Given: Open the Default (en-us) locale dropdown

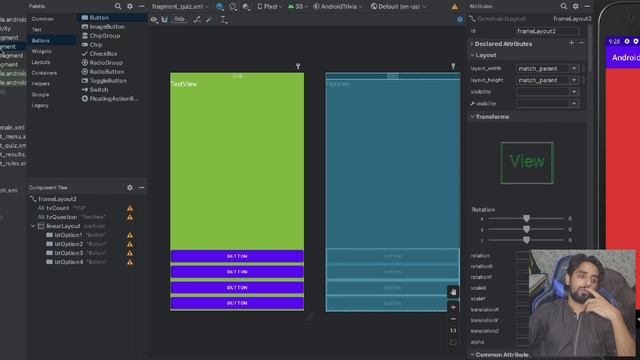Looking at the screenshot, I should pyautogui.click(x=398, y=7).
